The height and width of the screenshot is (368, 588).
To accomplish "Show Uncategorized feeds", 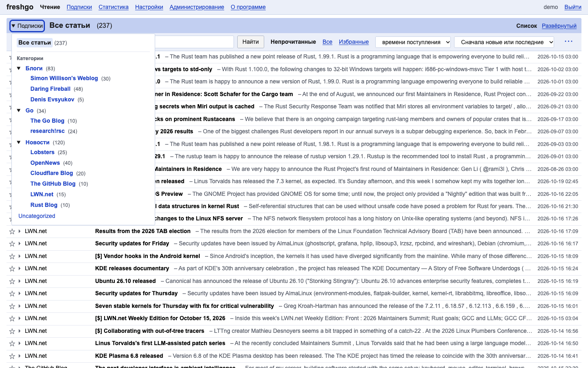I will tap(37, 216).
